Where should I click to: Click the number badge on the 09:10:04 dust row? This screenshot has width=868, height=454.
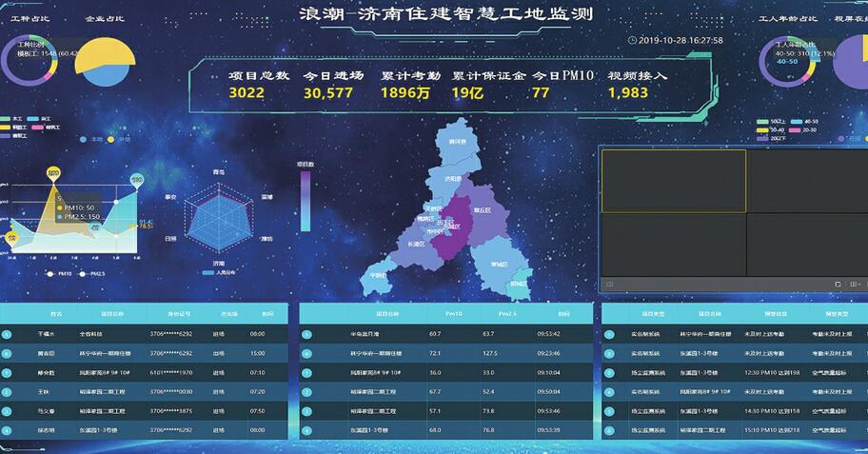306,373
